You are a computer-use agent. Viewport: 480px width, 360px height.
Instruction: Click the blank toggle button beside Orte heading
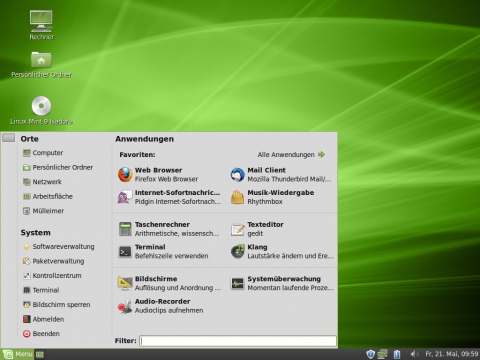(8, 138)
